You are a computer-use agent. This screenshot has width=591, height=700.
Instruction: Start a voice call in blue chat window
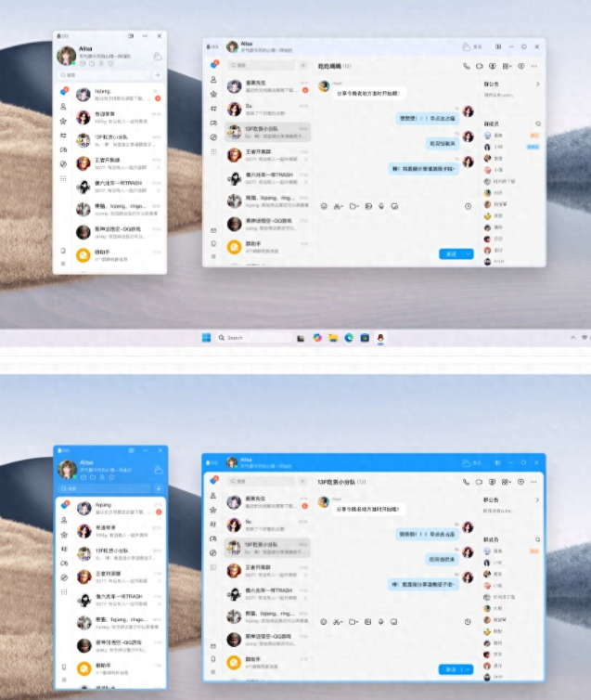tap(466, 482)
